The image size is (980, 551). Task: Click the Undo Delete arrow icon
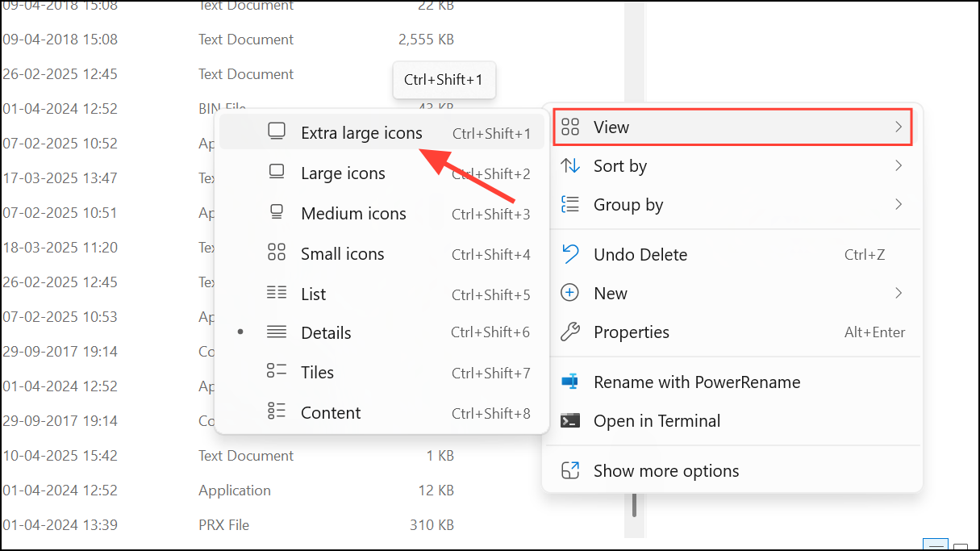coord(572,254)
